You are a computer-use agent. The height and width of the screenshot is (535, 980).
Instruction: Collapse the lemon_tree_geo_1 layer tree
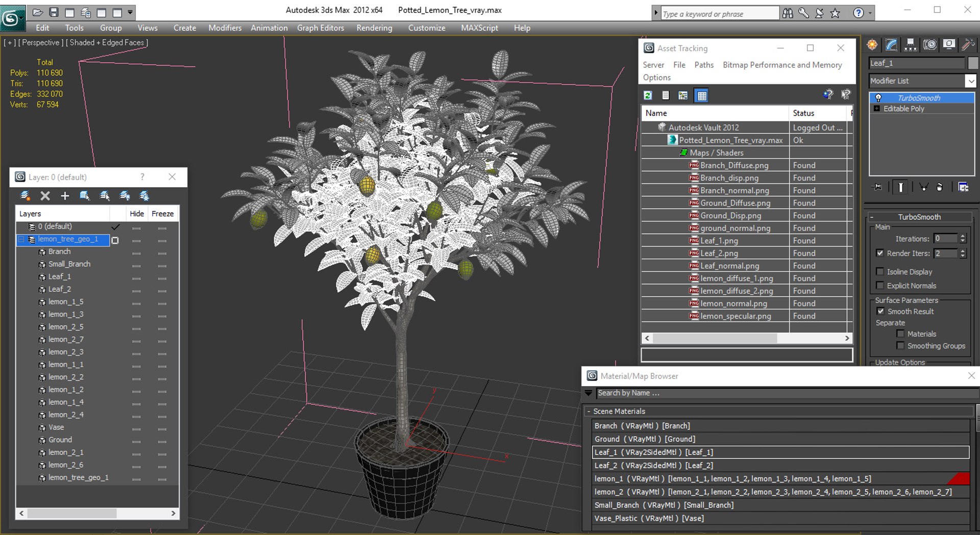(x=21, y=239)
